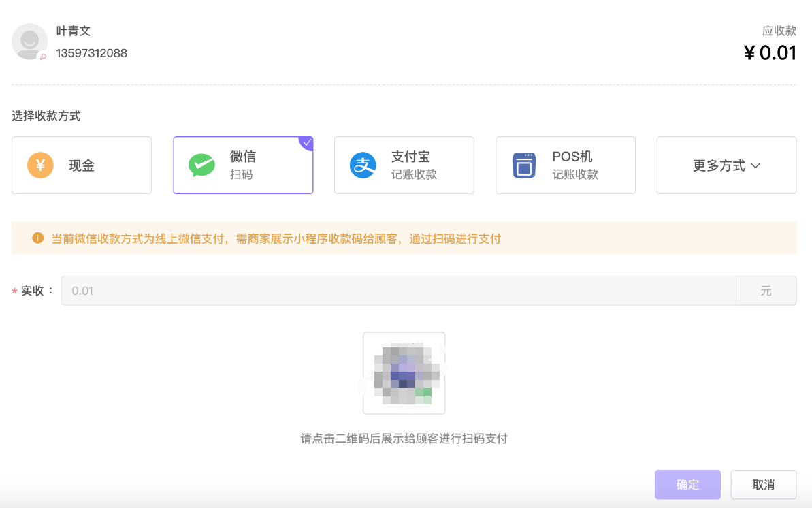Click the 请点击二维码 instruction text

(404, 439)
